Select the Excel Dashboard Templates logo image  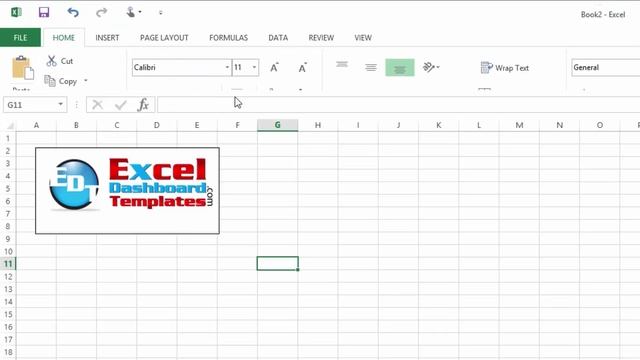pyautogui.click(x=127, y=191)
